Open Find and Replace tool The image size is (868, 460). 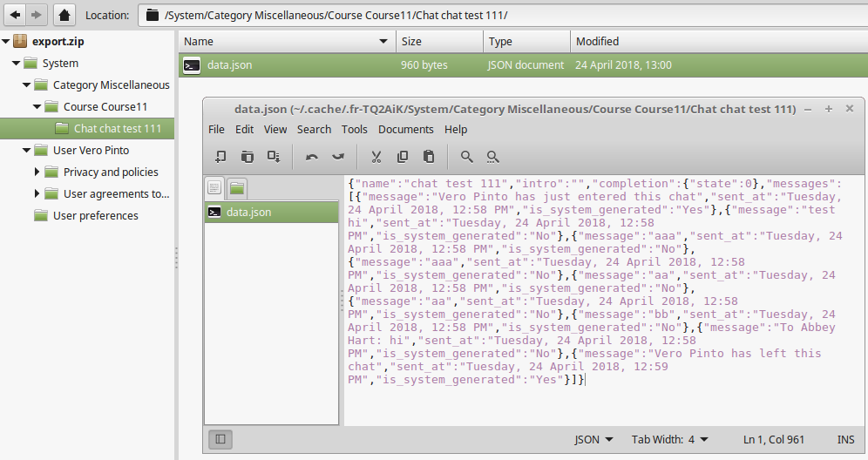tap(492, 157)
